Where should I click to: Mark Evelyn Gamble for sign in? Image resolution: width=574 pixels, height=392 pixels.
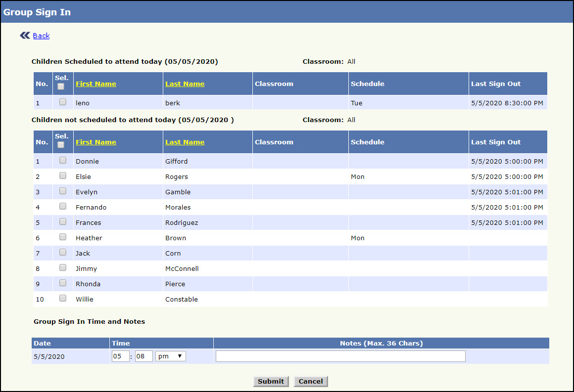(63, 191)
